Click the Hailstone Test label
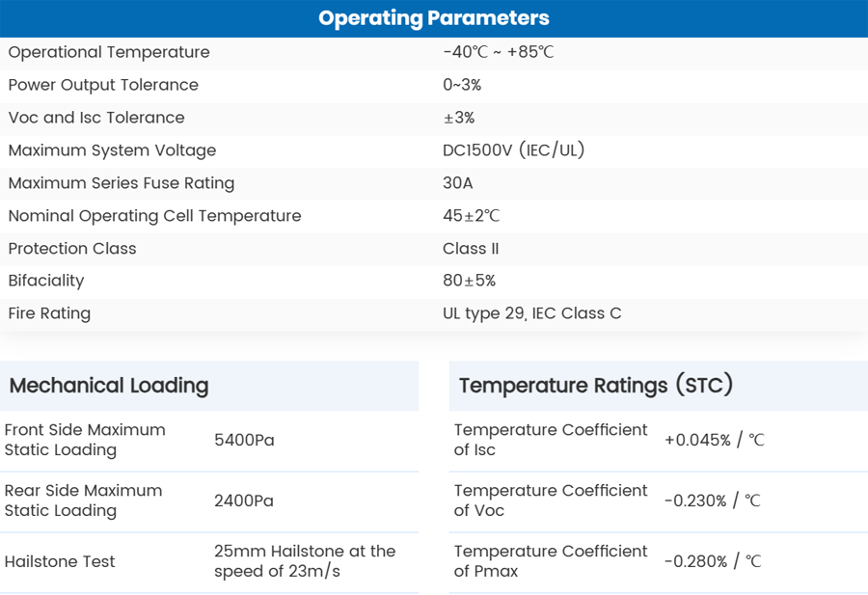 [x=60, y=561]
